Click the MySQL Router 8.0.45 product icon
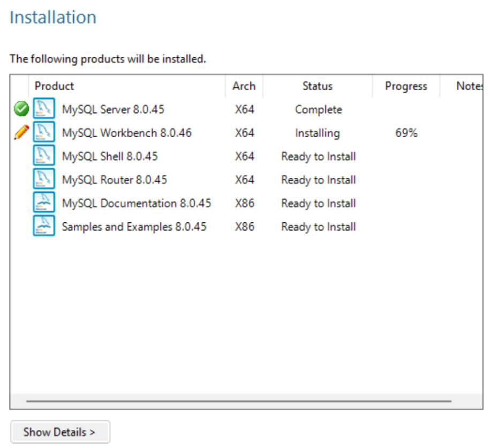 44,180
